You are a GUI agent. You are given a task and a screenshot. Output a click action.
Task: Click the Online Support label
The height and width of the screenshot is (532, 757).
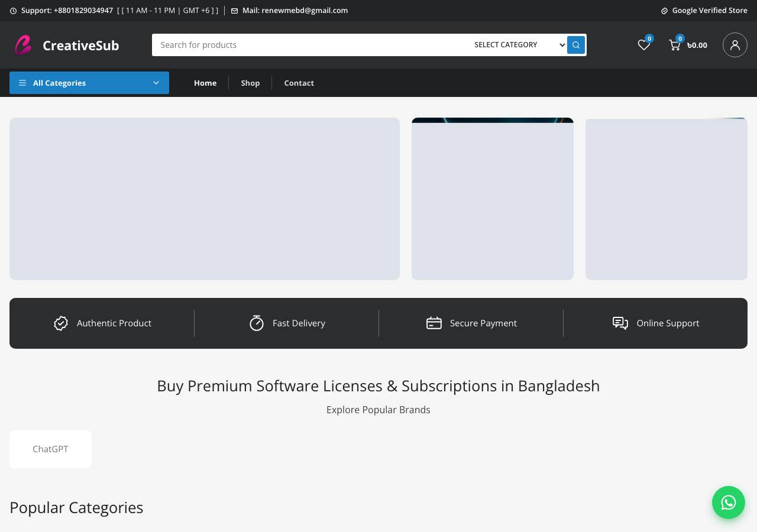tap(668, 323)
